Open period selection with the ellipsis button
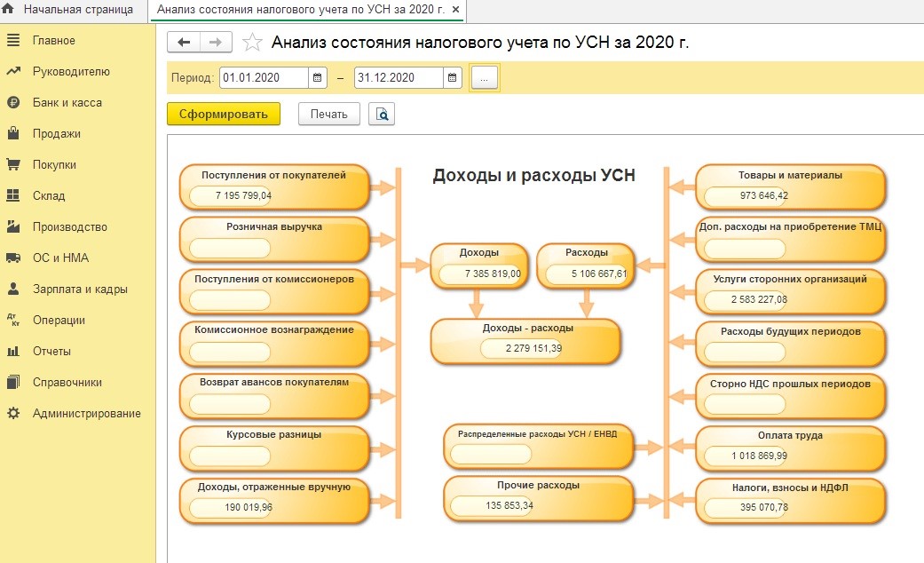924x563 pixels. tap(485, 78)
